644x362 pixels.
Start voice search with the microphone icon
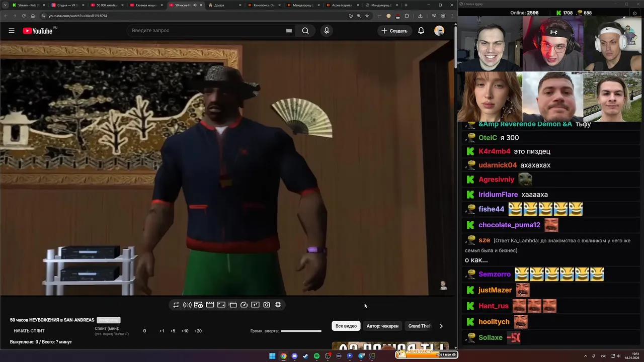point(327,31)
